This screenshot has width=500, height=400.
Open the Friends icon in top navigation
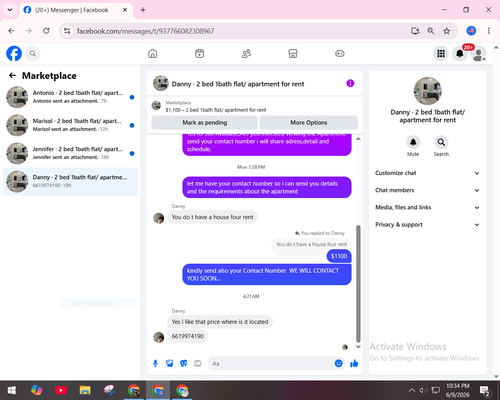point(246,53)
